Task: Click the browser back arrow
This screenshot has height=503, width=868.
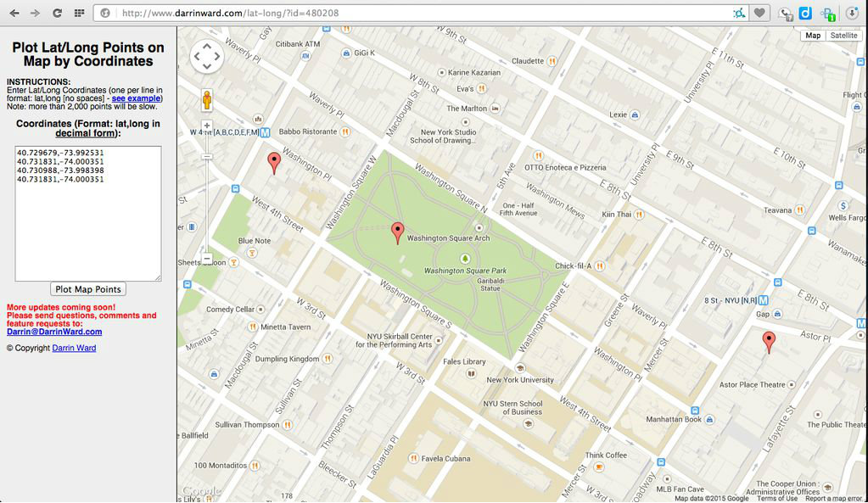Action: tap(14, 13)
